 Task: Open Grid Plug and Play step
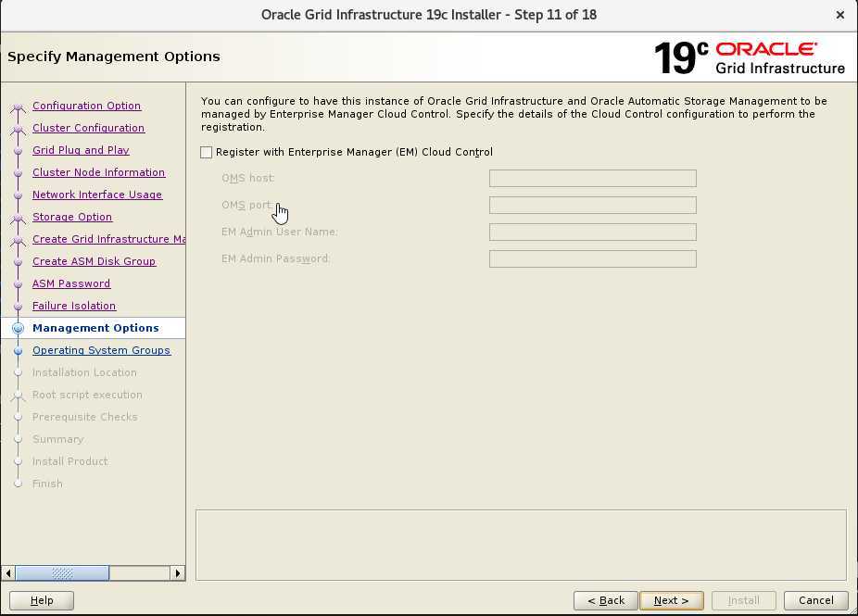pos(81,150)
